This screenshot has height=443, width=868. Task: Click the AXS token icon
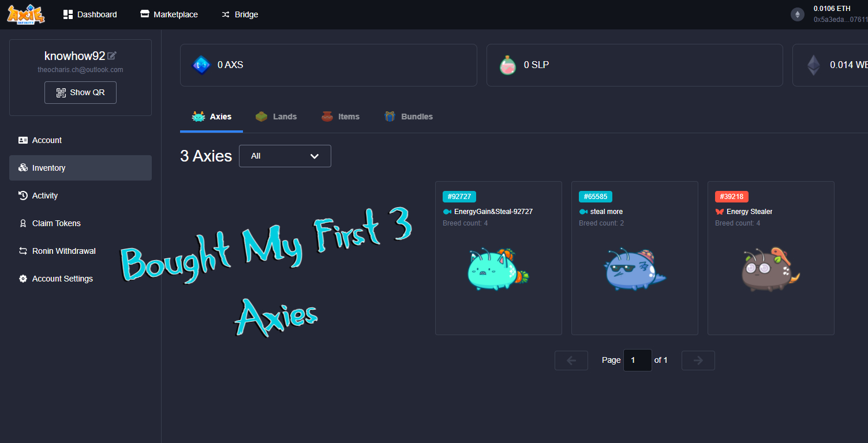point(201,65)
